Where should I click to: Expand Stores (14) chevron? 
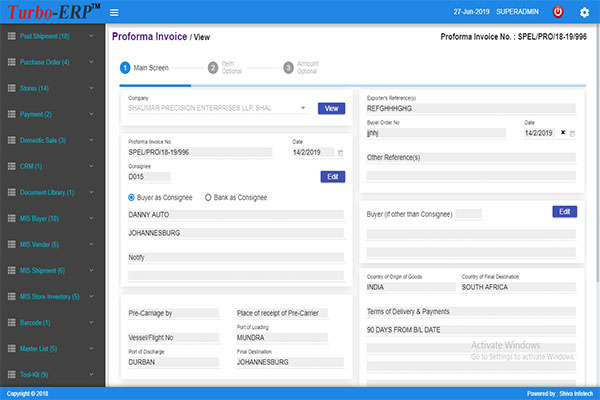91,88
